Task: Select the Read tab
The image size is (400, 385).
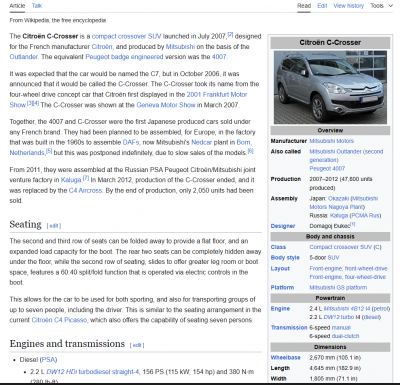Action: coord(304,6)
